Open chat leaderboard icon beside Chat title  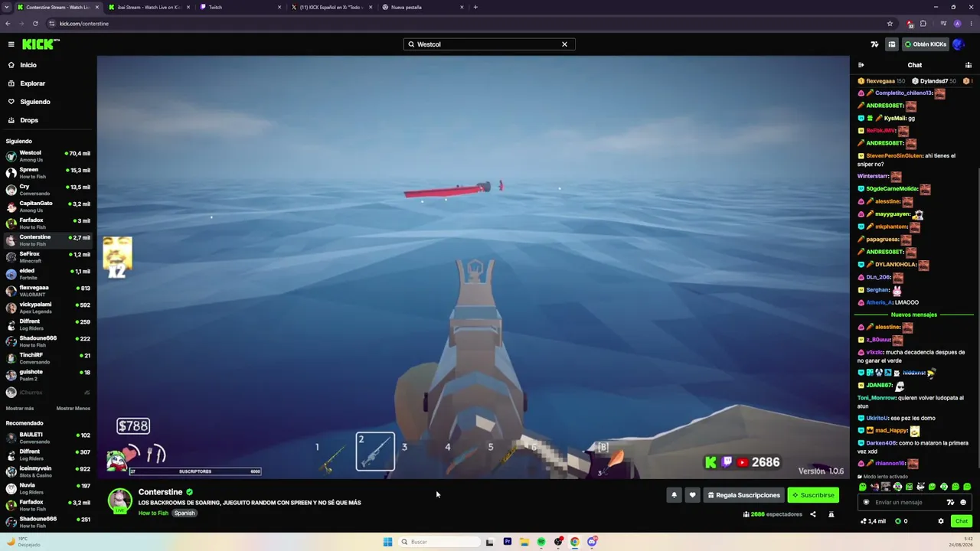[969, 65]
